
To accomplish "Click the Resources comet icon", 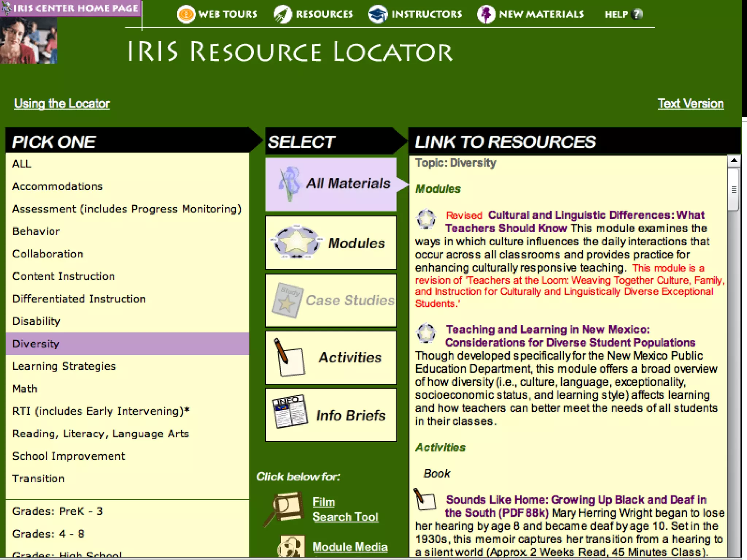I will coord(283,14).
